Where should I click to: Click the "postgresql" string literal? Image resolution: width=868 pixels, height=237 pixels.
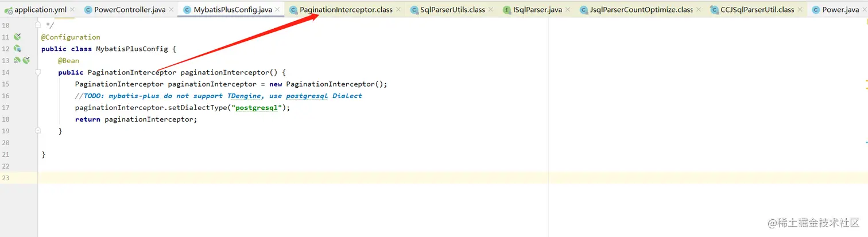pyautogui.click(x=256, y=107)
